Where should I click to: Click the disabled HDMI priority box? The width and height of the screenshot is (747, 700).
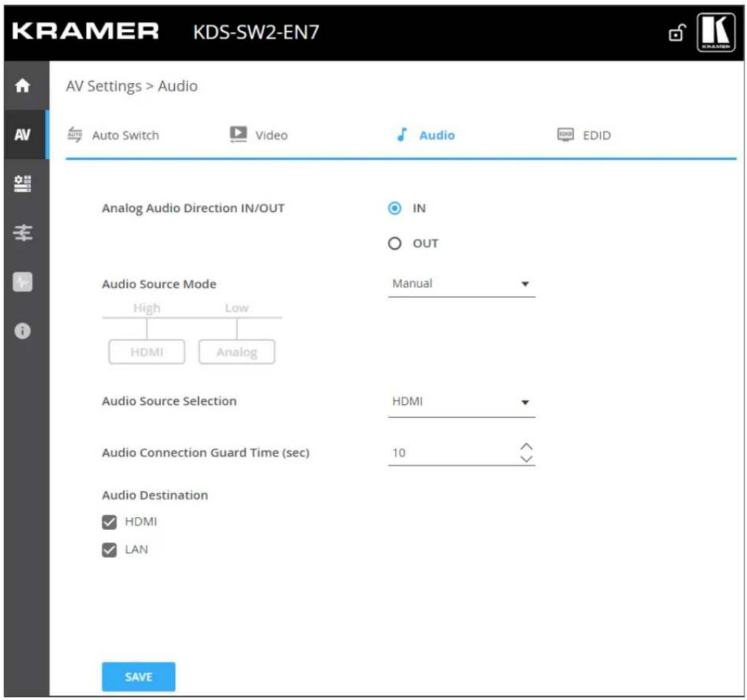point(147,352)
